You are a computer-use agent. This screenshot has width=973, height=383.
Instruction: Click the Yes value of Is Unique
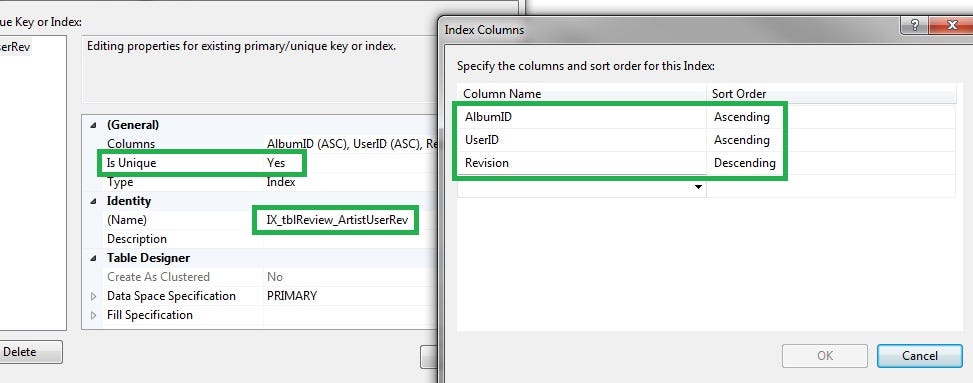(276, 163)
